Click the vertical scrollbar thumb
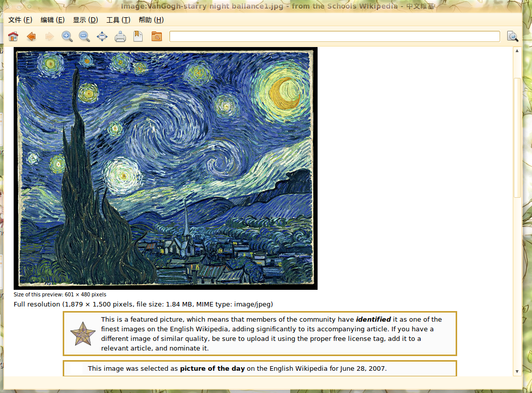 click(x=517, y=138)
